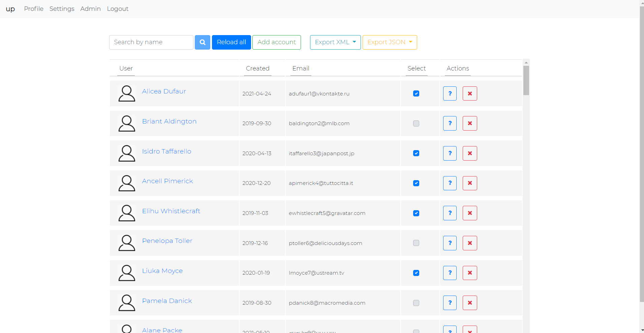Open Liuka Moyce's user page
The width and height of the screenshot is (644, 333).
tap(162, 271)
